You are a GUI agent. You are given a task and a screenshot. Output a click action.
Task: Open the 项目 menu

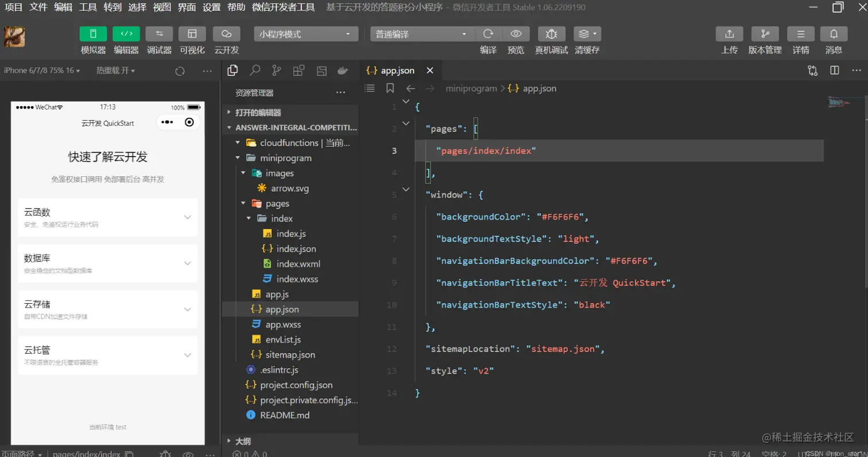14,7
